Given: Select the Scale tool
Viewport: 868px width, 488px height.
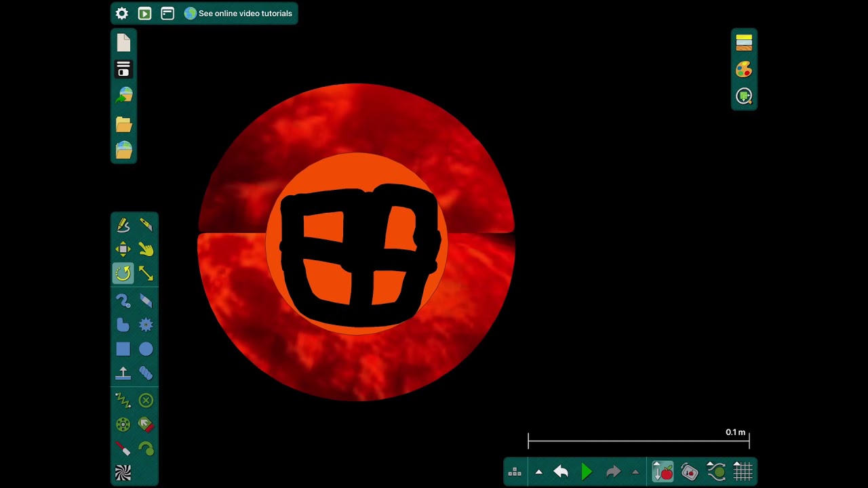Looking at the screenshot, I should 146,273.
